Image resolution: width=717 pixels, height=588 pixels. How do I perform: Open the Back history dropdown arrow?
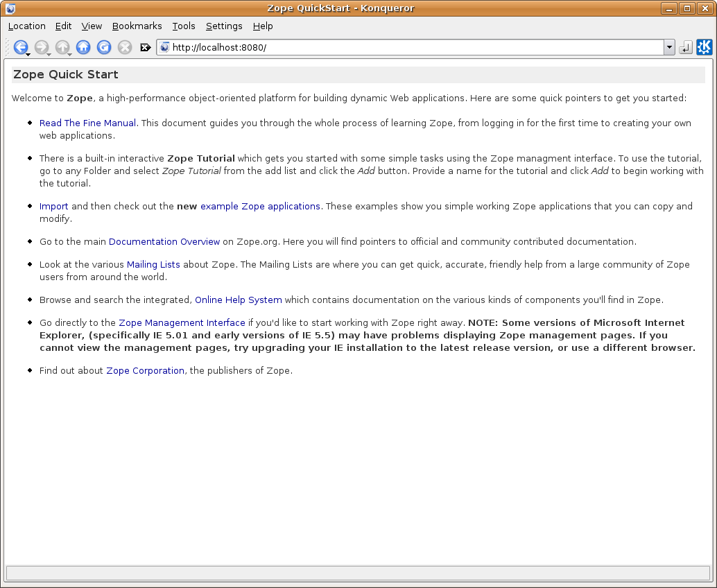[x=28, y=54]
